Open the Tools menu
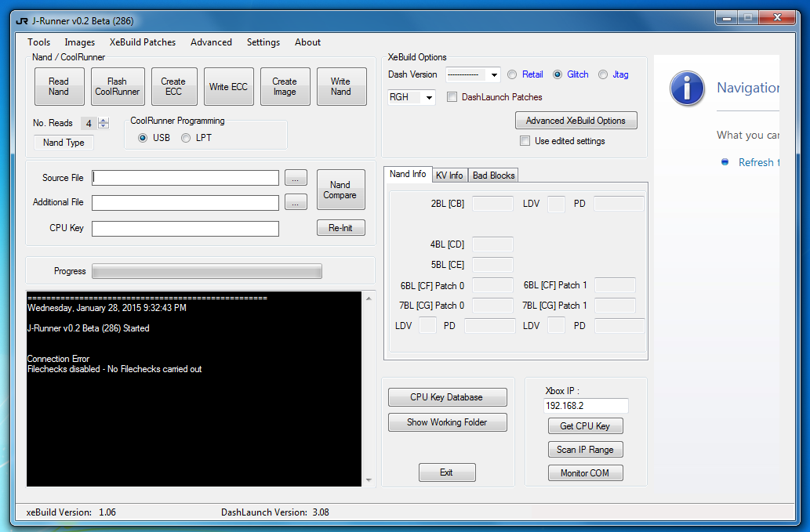 pyautogui.click(x=38, y=42)
